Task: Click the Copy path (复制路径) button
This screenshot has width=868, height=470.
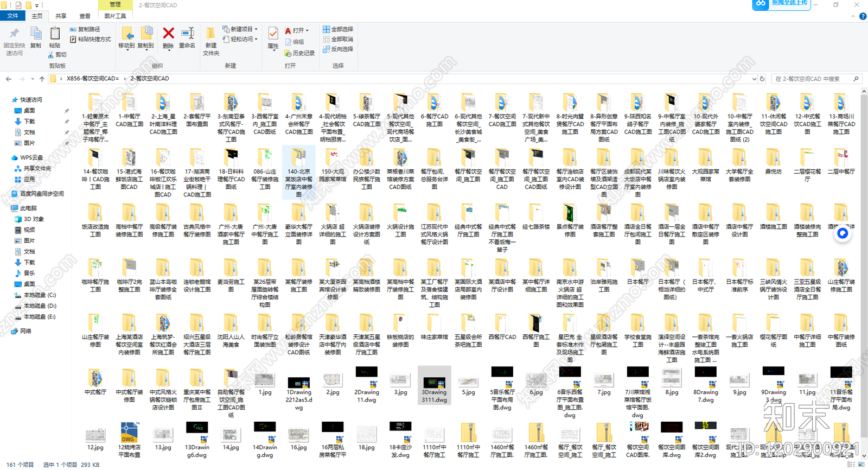Action: pyautogui.click(x=85, y=29)
